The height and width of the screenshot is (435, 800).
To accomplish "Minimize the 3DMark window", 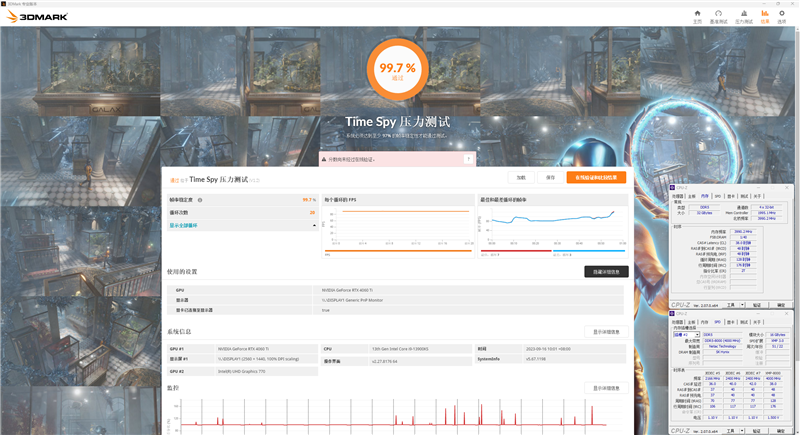I will [x=765, y=4].
